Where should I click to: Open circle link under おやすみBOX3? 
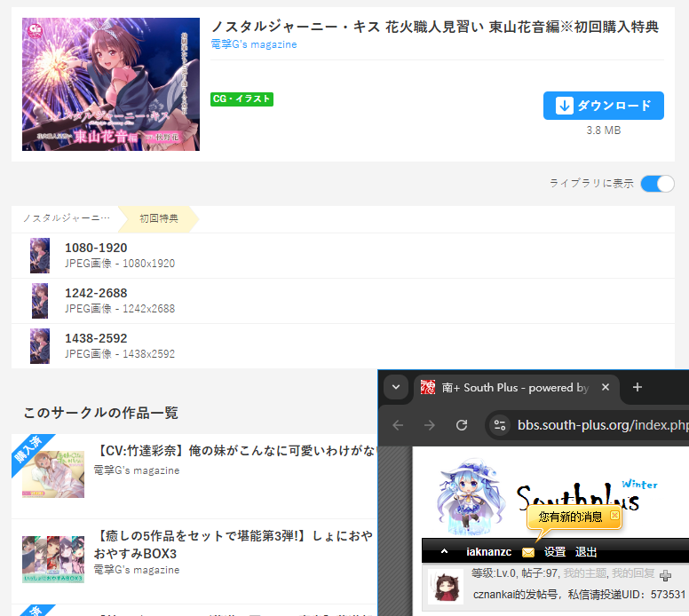[x=137, y=570]
